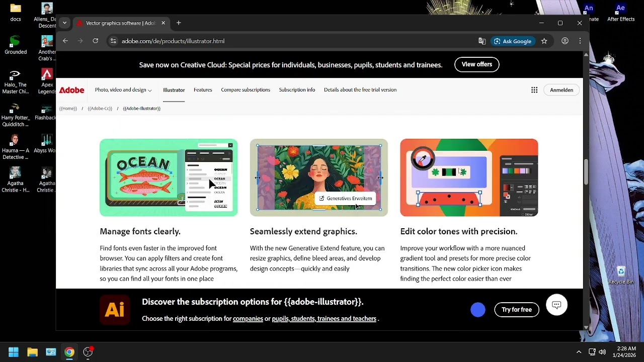The image size is (644, 362).
Task: Open the docs folder on desktop
Action: [x=16, y=13]
